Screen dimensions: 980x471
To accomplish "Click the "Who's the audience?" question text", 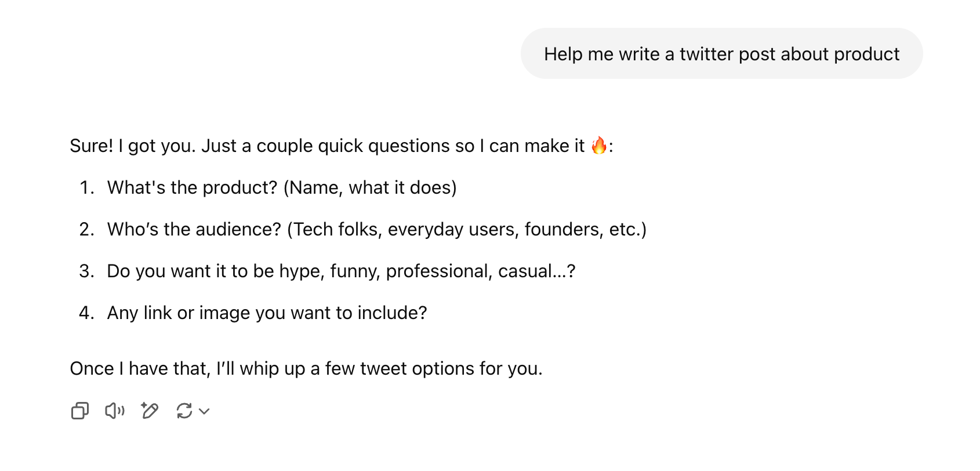I will tap(194, 229).
